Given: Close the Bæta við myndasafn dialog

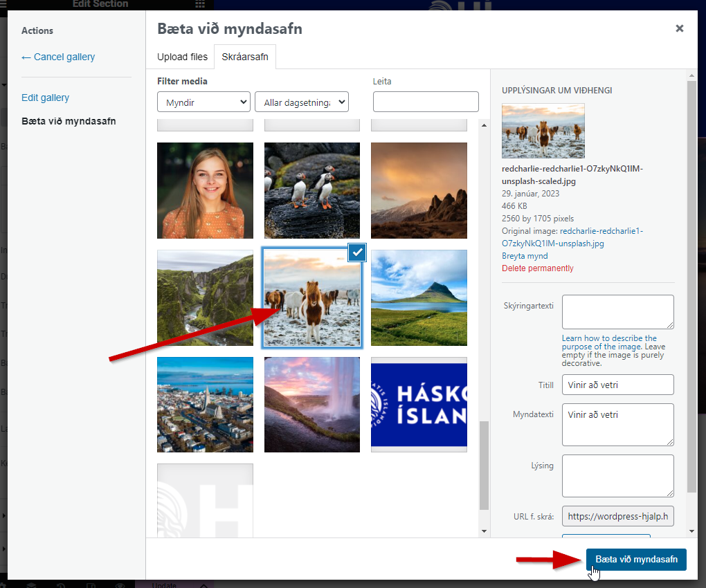Looking at the screenshot, I should tap(679, 28).
